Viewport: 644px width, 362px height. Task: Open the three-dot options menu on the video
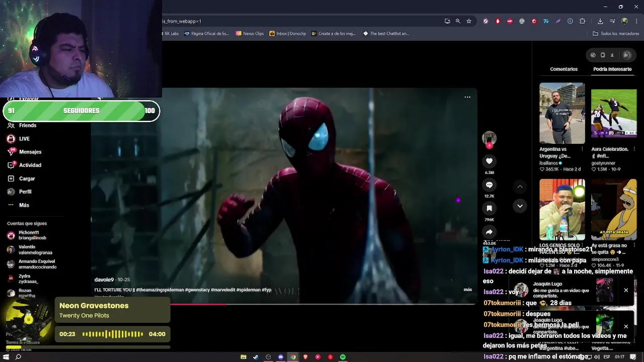point(467,97)
